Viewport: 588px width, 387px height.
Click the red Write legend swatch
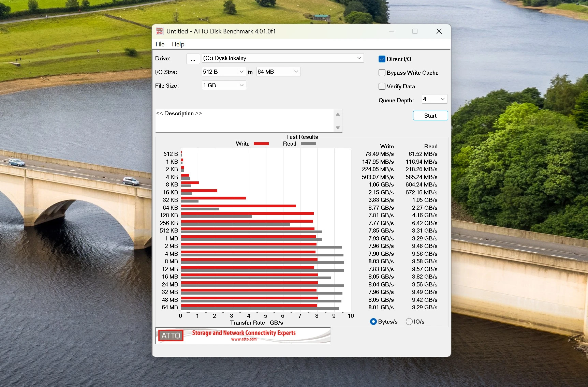261,144
